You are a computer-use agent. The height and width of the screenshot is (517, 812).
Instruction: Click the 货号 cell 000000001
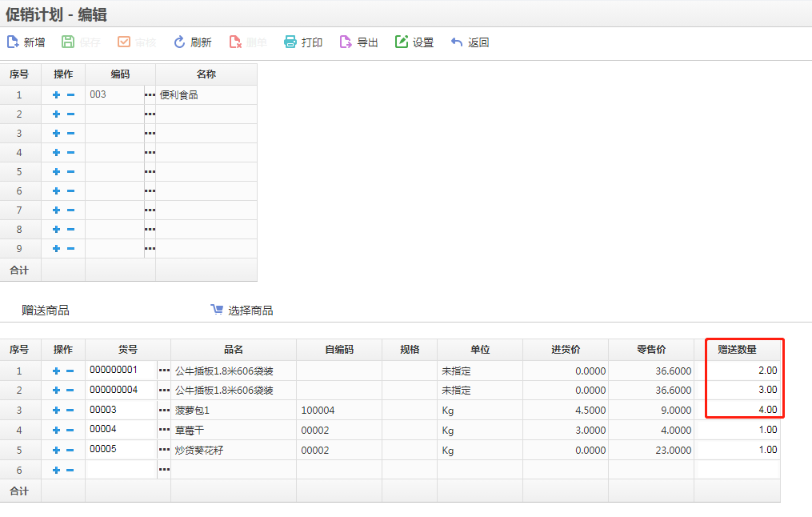click(x=122, y=371)
